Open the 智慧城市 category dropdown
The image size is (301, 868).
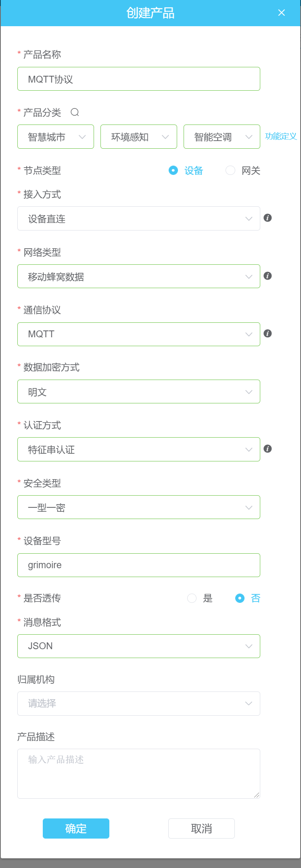[x=55, y=137]
